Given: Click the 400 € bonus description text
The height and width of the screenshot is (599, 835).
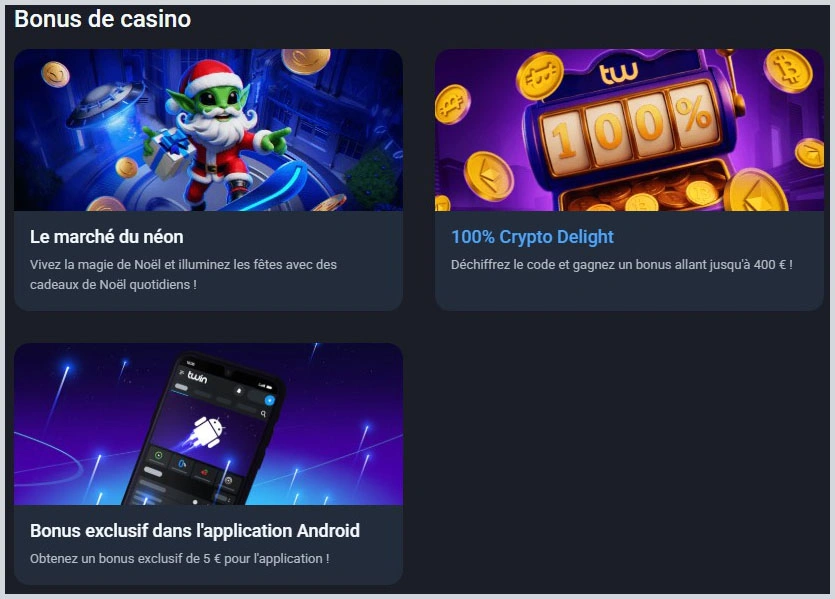Looking at the screenshot, I should [621, 265].
